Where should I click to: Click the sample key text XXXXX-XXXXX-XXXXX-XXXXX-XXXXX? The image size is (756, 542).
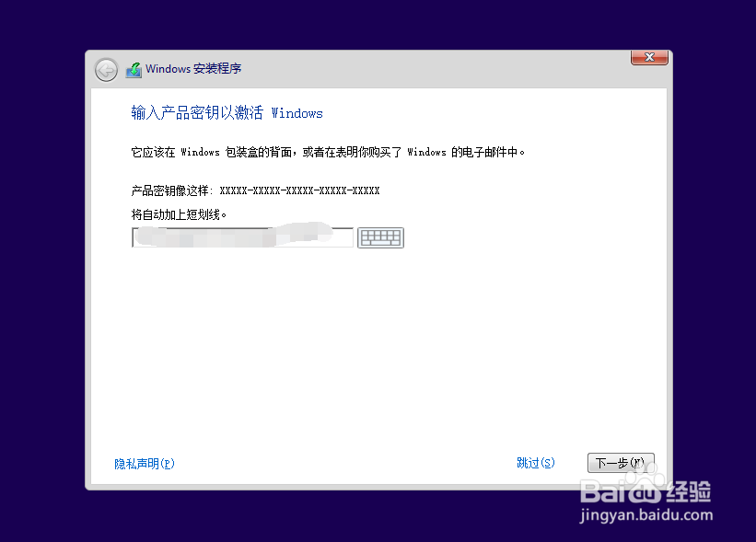299,190
